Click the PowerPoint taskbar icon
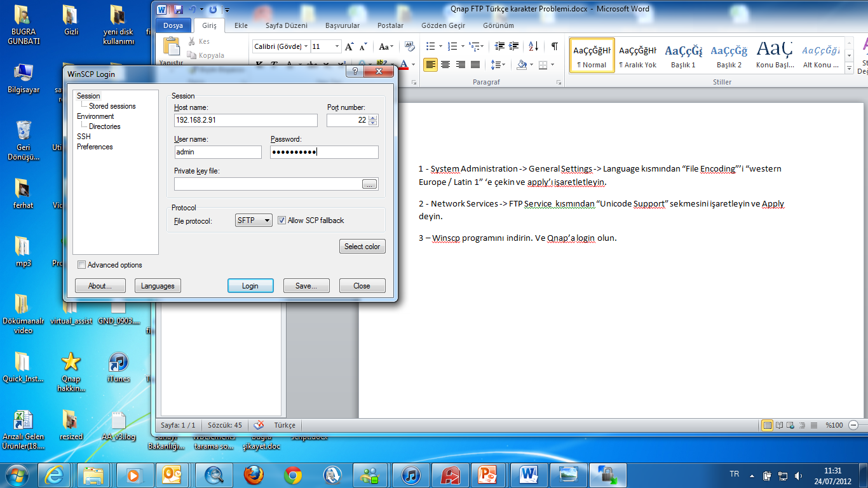The height and width of the screenshot is (488, 868). coord(490,475)
